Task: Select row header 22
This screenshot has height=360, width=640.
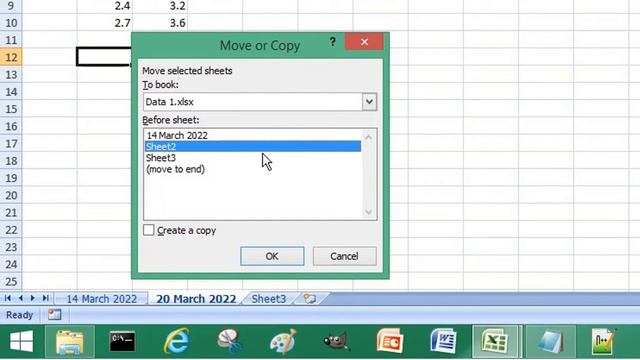Action: tap(11, 230)
